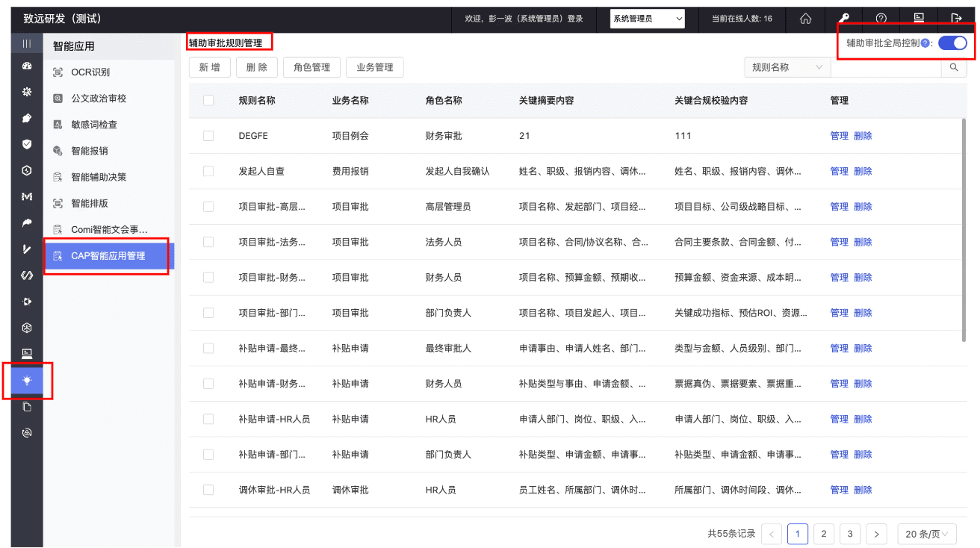Click 删除 link in 发起人自查 row
The width and height of the screenshot is (980, 548).
tap(863, 171)
